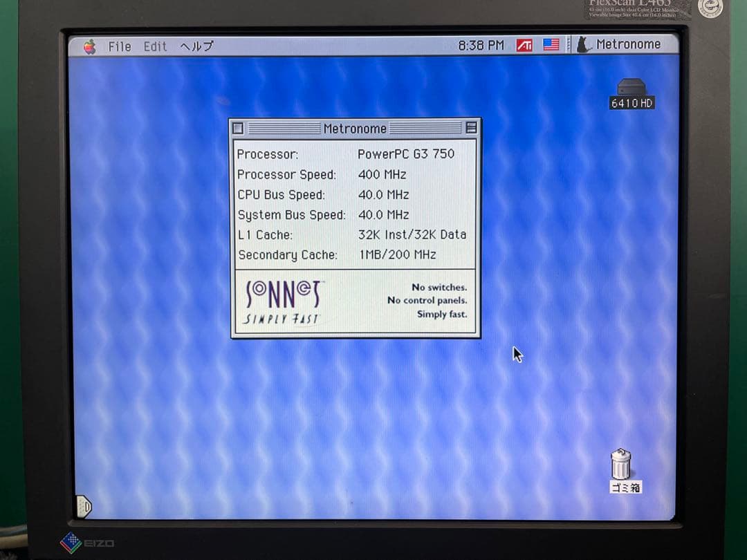
Task: Click the Sonnet Simply Fast logo
Action: pos(283,299)
